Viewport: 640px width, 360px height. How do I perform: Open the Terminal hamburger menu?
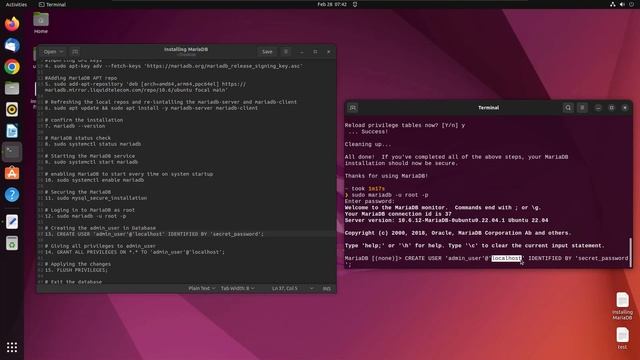tap(582, 108)
